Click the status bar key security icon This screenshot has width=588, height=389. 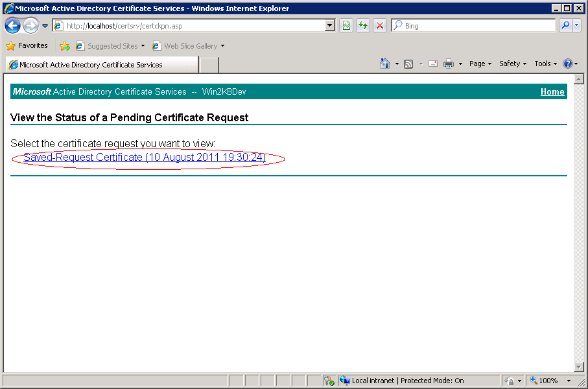(329, 381)
